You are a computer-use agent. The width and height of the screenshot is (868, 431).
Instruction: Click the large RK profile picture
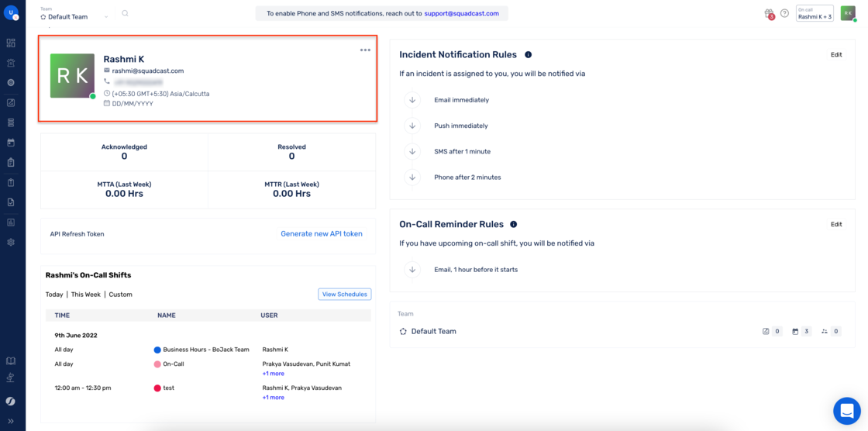pos(72,76)
